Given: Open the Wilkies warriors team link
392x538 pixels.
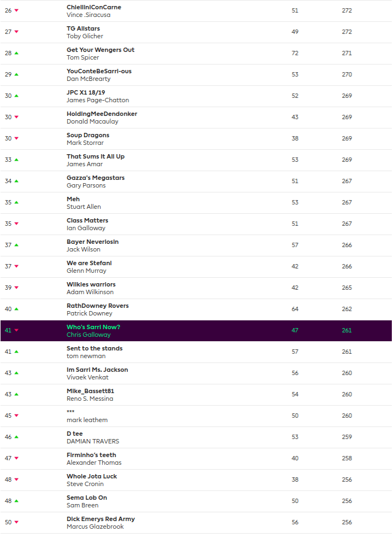Looking at the screenshot, I should tap(91, 284).
